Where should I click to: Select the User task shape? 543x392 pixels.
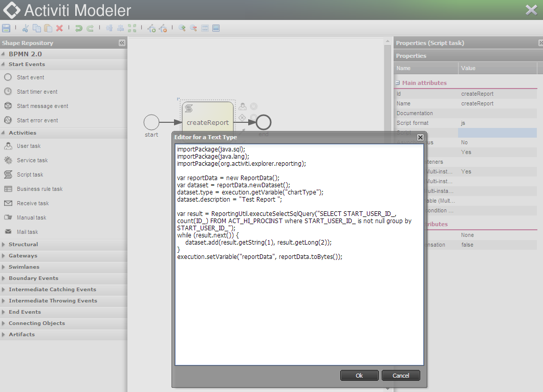click(x=29, y=146)
